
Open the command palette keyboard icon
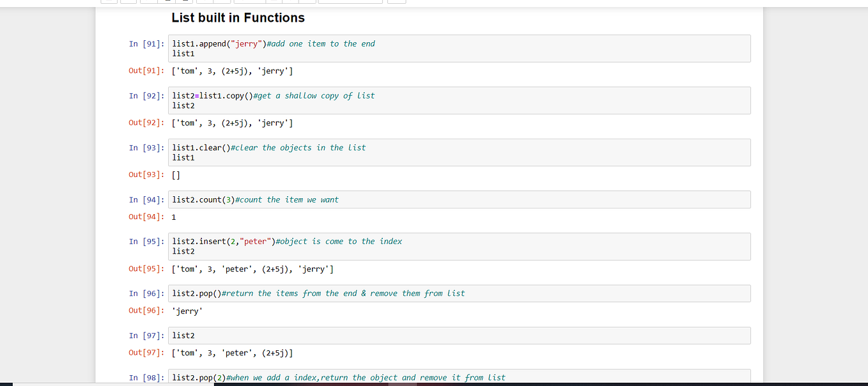(396, 2)
